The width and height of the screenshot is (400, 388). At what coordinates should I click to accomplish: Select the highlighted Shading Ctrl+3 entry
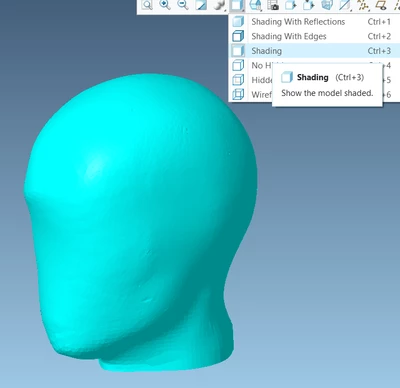(x=315, y=51)
